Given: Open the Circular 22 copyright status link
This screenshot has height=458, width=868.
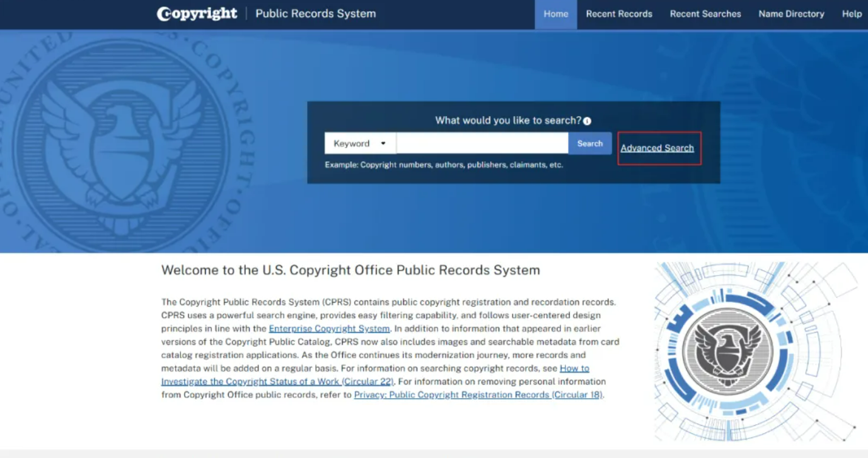Looking at the screenshot, I should click(277, 382).
